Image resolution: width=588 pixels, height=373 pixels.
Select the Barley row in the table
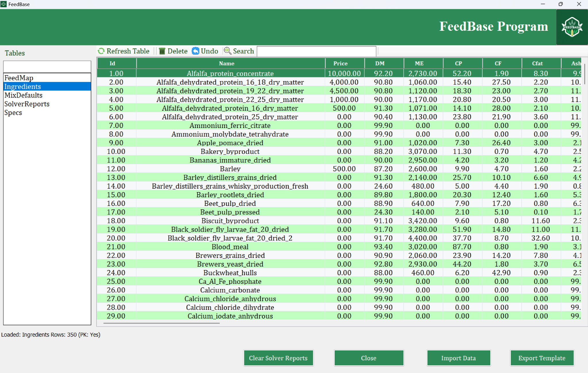click(230, 169)
